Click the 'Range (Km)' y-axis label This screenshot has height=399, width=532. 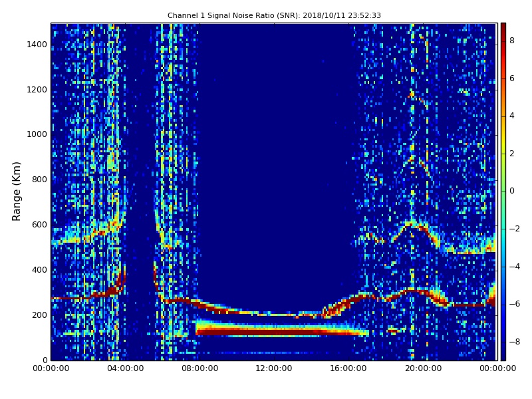(x=16, y=192)
